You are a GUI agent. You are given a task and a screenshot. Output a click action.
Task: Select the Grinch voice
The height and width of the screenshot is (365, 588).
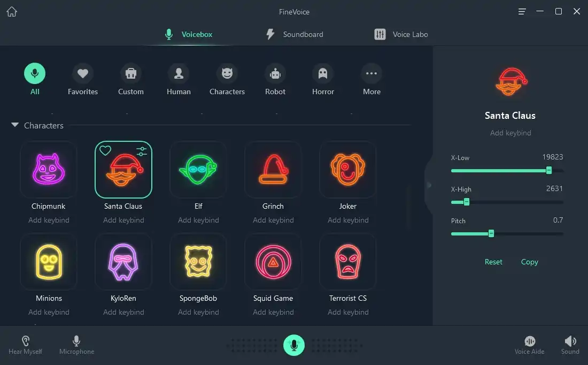coord(273,169)
